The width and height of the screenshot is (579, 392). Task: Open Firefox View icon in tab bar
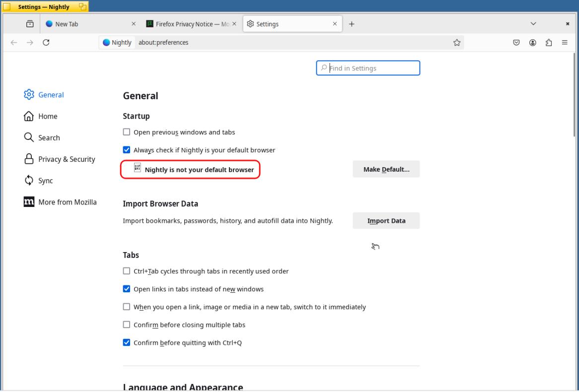click(30, 24)
